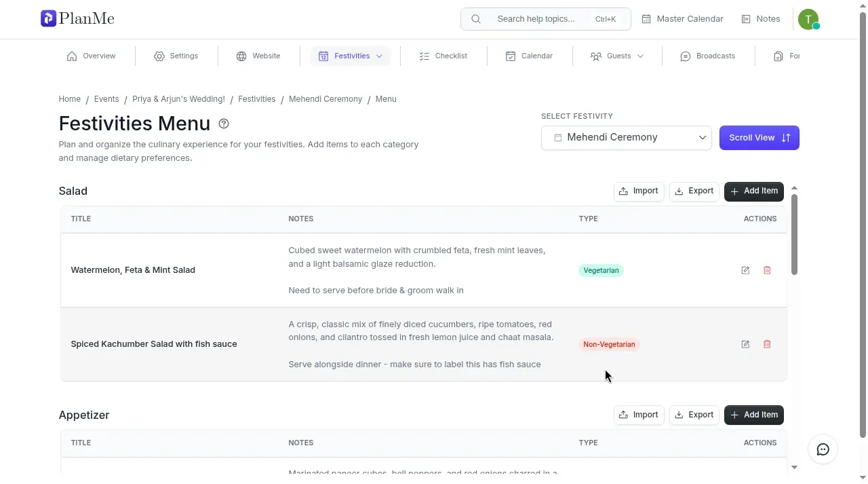Click the search magnifier icon

click(x=476, y=19)
